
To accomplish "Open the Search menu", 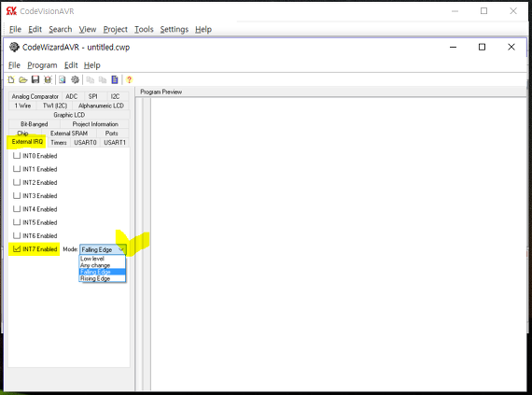I will (x=61, y=30).
